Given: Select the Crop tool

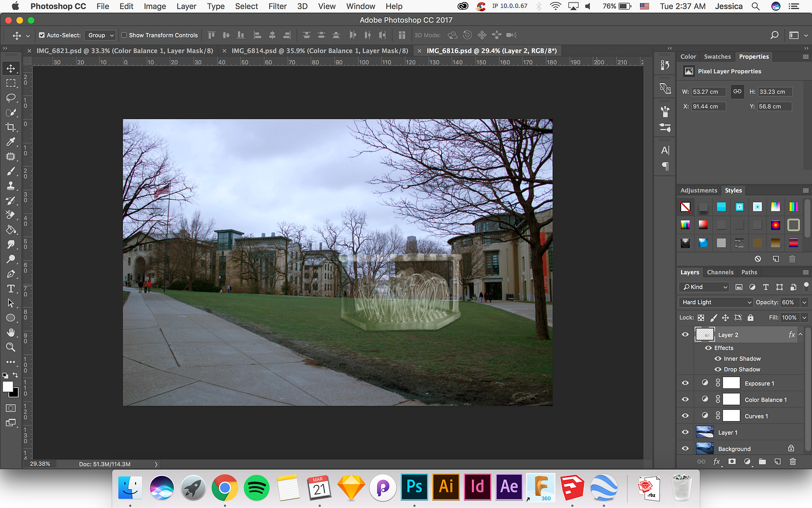Looking at the screenshot, I should tap(11, 127).
